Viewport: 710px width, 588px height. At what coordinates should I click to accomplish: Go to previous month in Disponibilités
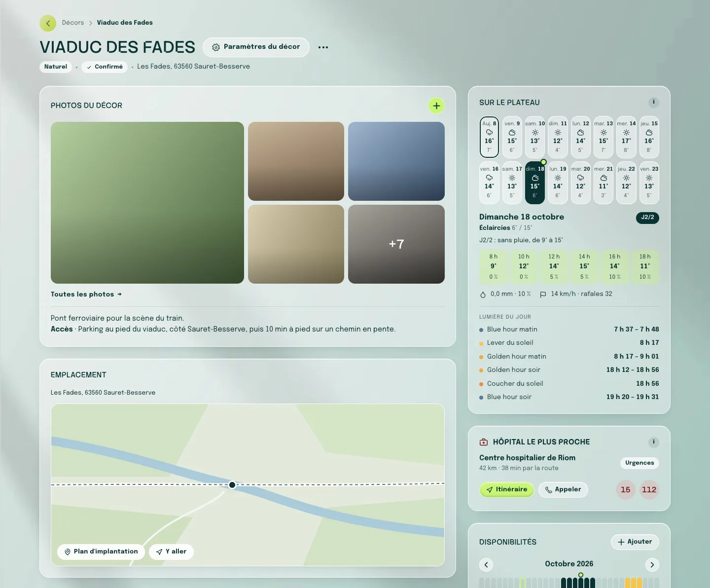coord(486,565)
